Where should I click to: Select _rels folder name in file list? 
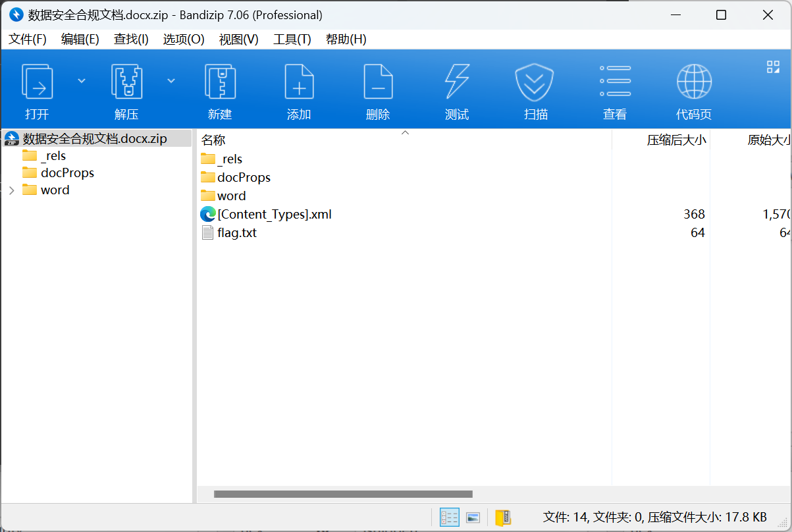pos(230,159)
